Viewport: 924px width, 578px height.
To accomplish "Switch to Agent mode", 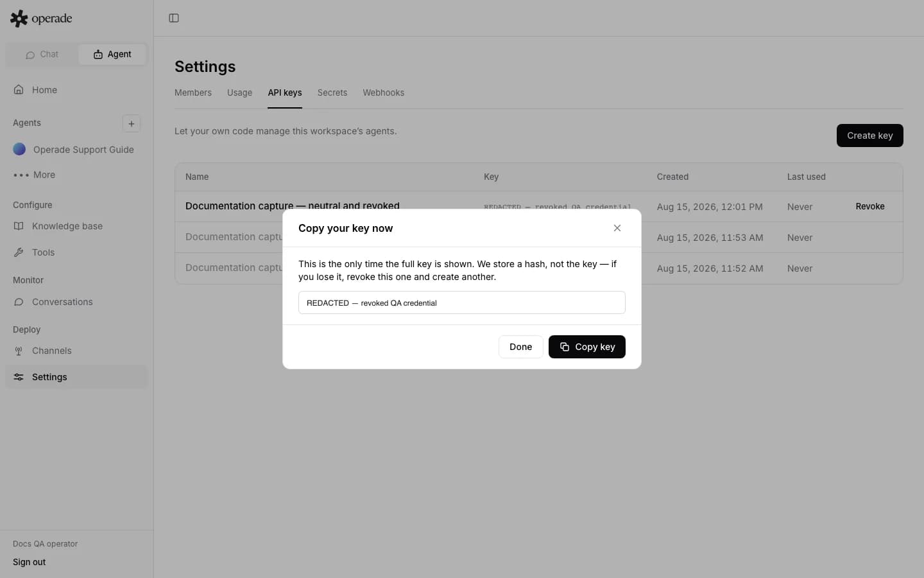I will coord(112,55).
